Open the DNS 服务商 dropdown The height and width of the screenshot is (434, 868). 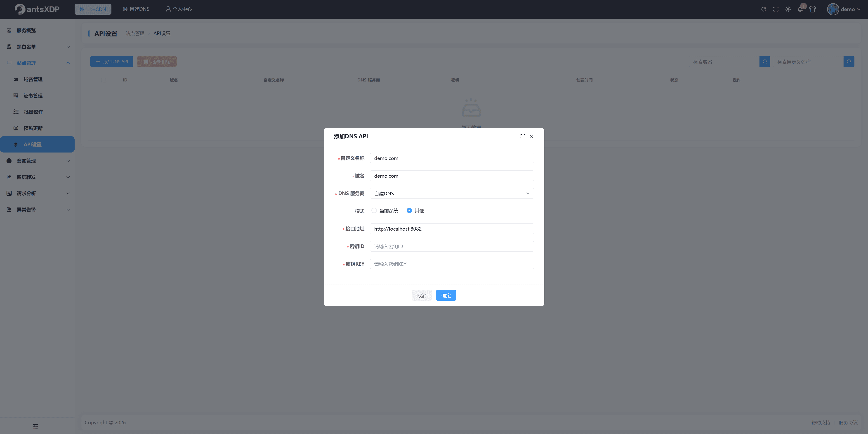click(452, 193)
